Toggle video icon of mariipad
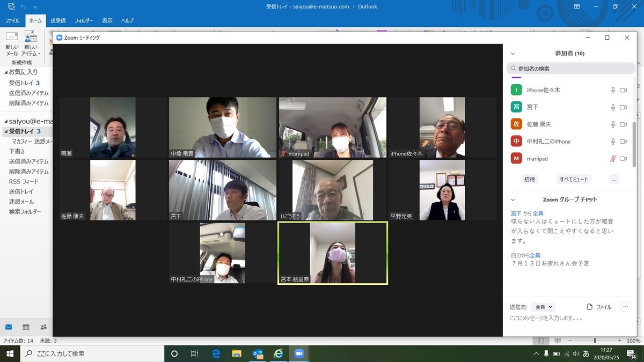Image resolution: width=644 pixels, height=362 pixels. tap(623, 159)
